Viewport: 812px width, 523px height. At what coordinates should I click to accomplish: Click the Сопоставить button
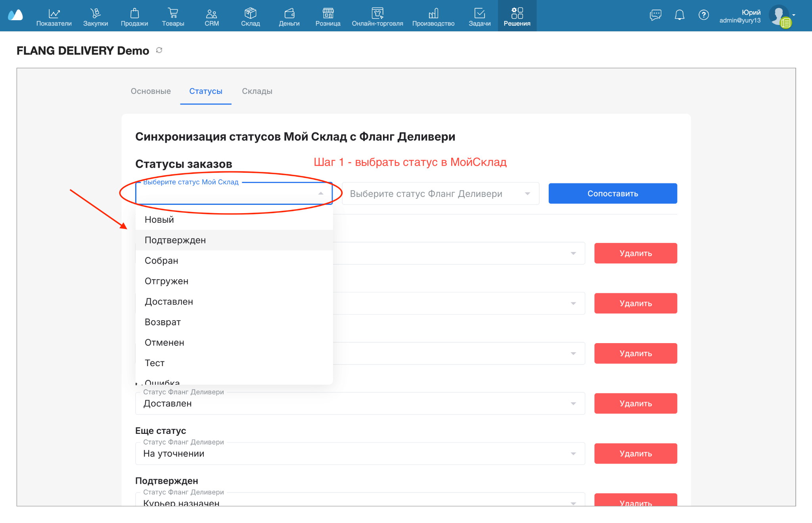pyautogui.click(x=613, y=193)
